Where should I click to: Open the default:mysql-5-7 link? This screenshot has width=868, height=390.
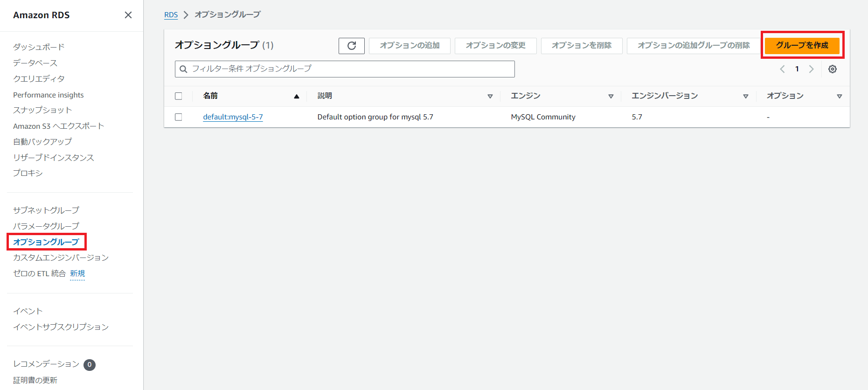click(233, 117)
